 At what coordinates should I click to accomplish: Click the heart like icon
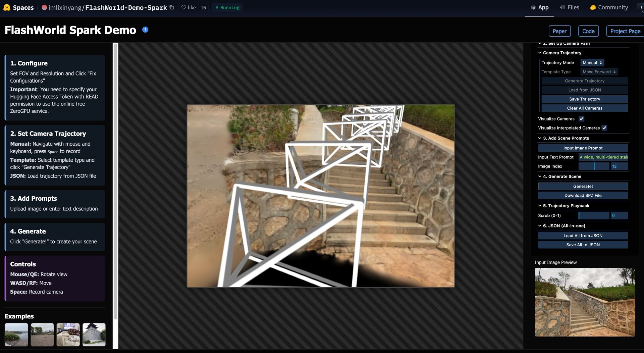click(x=183, y=7)
